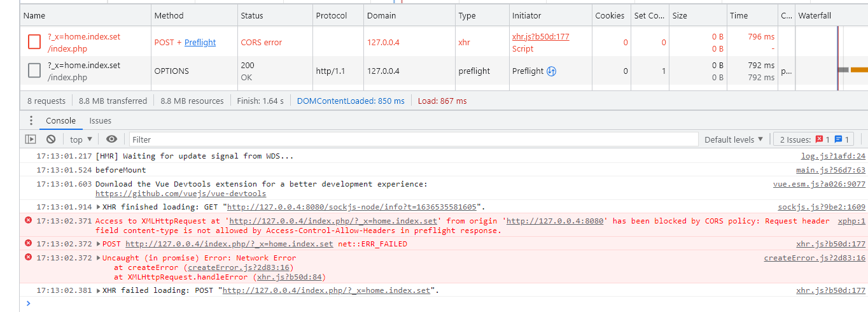Click the red file icon of the failed POST request
868x312 pixels.
tap(34, 43)
